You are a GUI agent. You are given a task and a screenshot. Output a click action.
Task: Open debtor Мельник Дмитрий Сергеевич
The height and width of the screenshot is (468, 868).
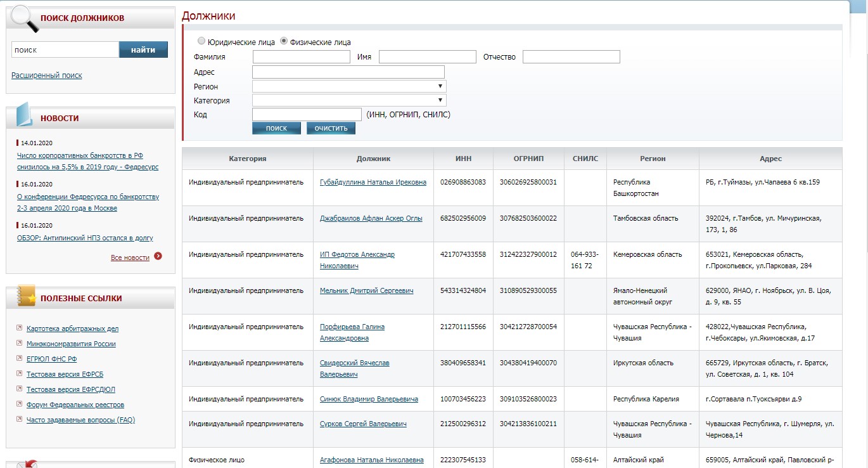point(367,290)
